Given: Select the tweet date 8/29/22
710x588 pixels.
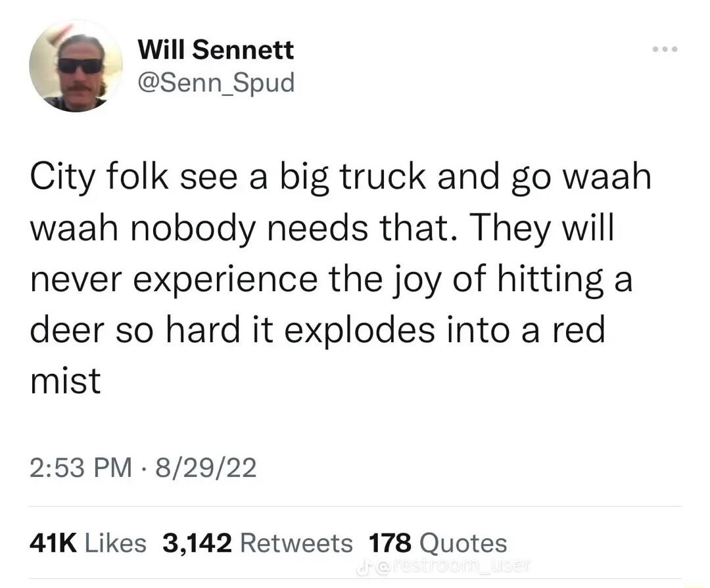Looking at the screenshot, I should click(204, 466).
